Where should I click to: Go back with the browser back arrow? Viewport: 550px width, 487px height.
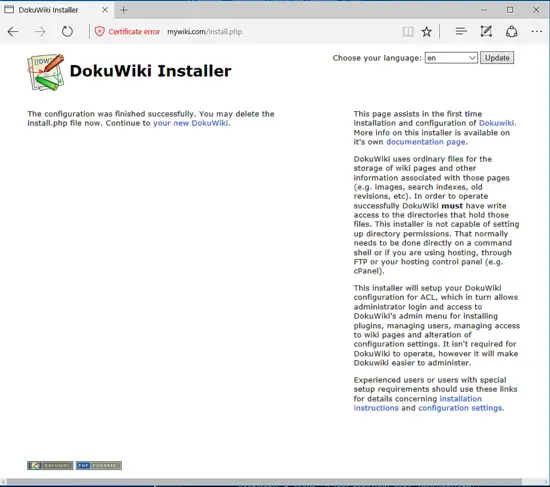tap(13, 32)
